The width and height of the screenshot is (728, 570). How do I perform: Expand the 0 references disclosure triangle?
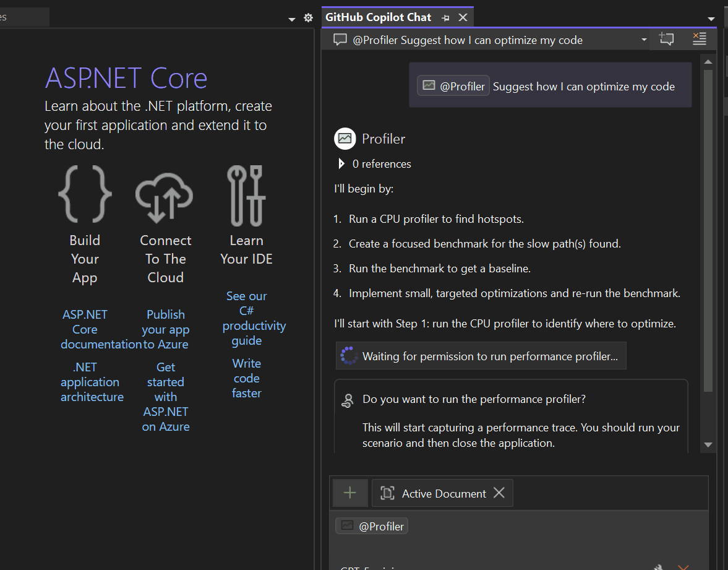(341, 163)
